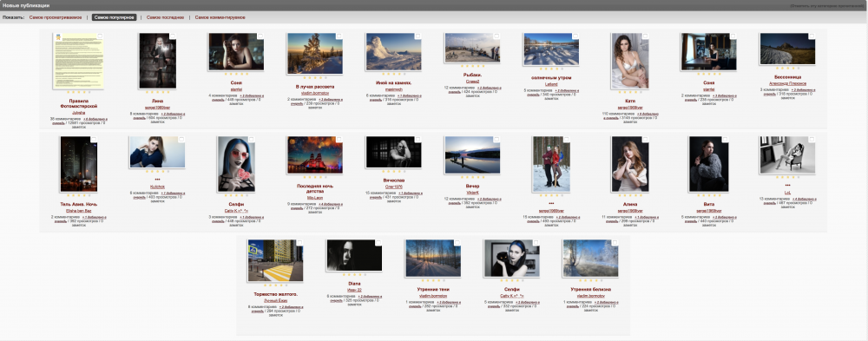Open author link 'vladim.bormotov' under 'В лучах рассвета'
Screen dimensions: 868x341
pyautogui.click(x=314, y=93)
